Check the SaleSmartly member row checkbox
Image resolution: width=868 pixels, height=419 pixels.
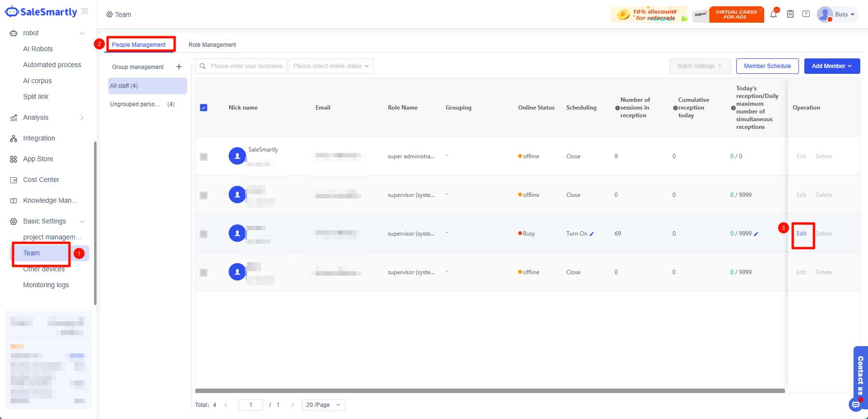[x=204, y=157]
